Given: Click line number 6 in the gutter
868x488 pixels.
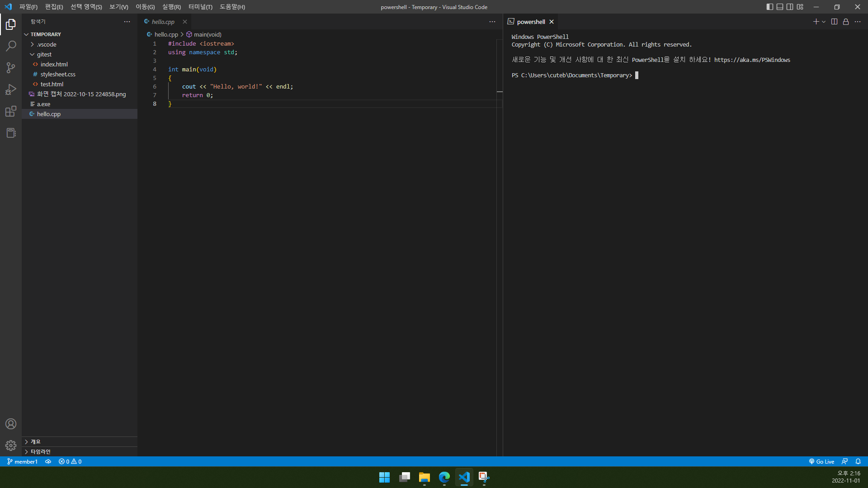Looking at the screenshot, I should click(x=155, y=86).
